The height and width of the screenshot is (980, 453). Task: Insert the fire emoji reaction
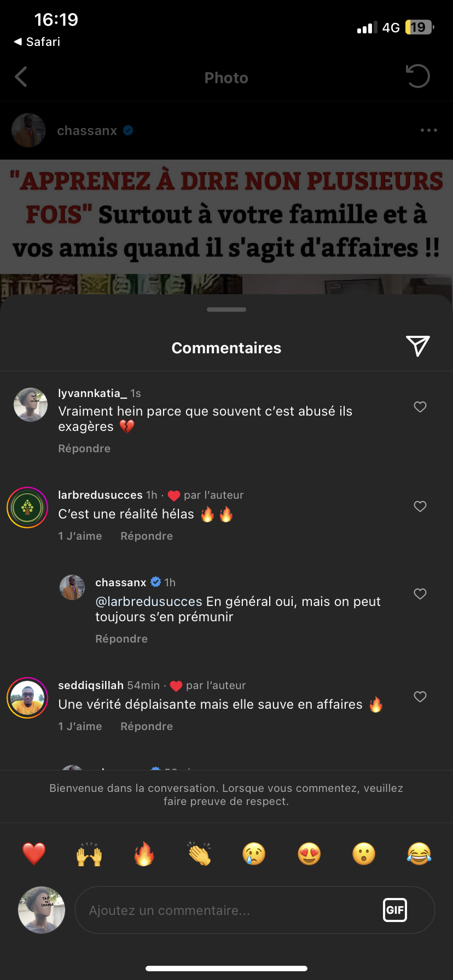(x=144, y=854)
